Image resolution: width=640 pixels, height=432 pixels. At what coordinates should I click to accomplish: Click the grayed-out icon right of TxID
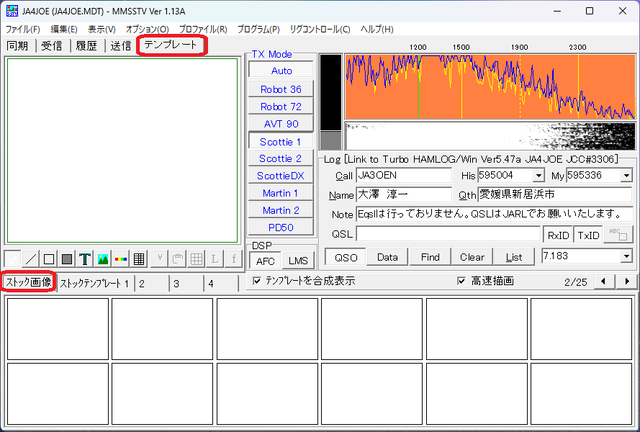618,234
